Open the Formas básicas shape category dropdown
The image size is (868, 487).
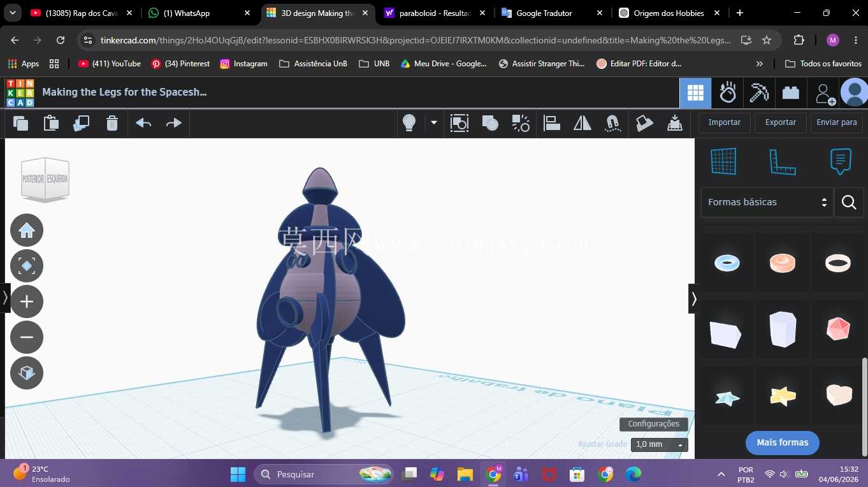pos(767,202)
